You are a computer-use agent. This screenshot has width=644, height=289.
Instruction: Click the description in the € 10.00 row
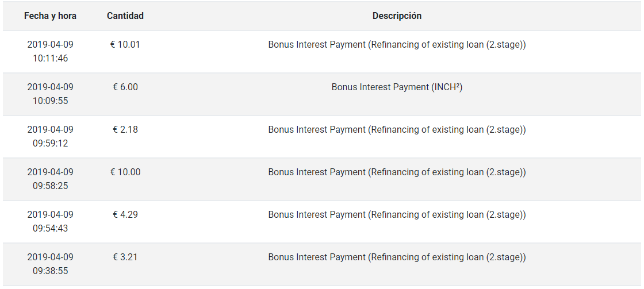click(397, 172)
